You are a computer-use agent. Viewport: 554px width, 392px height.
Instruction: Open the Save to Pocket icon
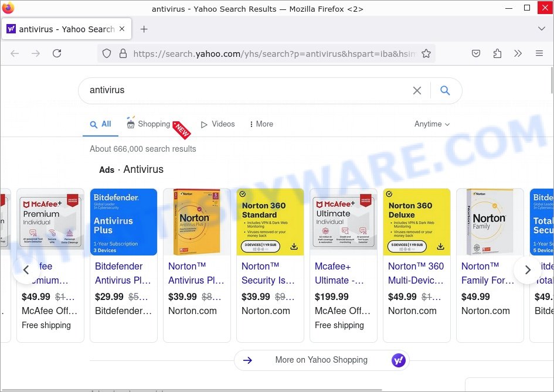click(x=476, y=53)
